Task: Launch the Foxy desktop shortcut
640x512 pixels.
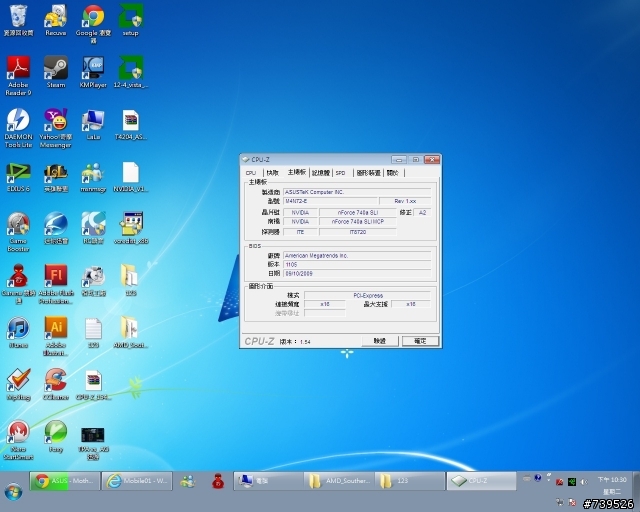Action: (x=56, y=436)
